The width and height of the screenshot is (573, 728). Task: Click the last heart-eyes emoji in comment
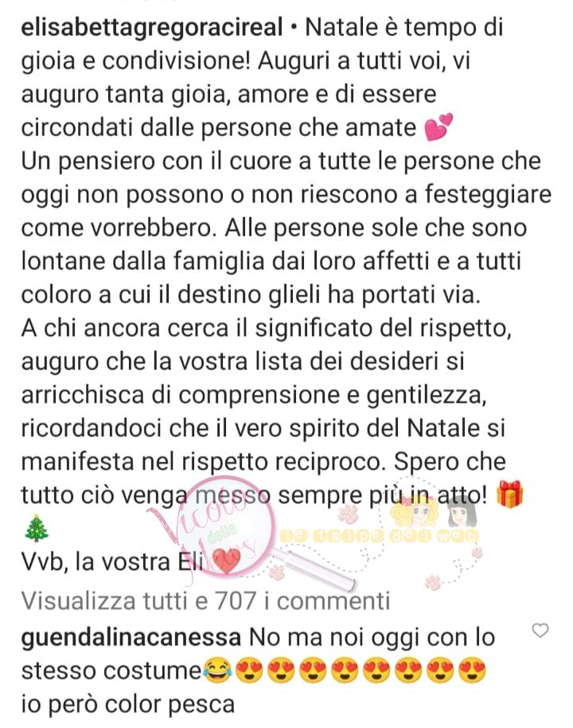[x=472, y=671]
